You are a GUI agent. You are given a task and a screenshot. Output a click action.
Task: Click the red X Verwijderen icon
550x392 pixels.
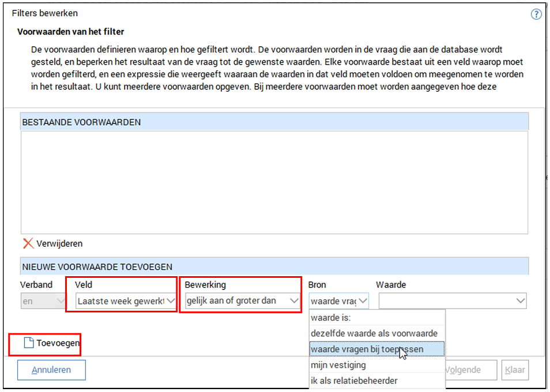pos(28,243)
